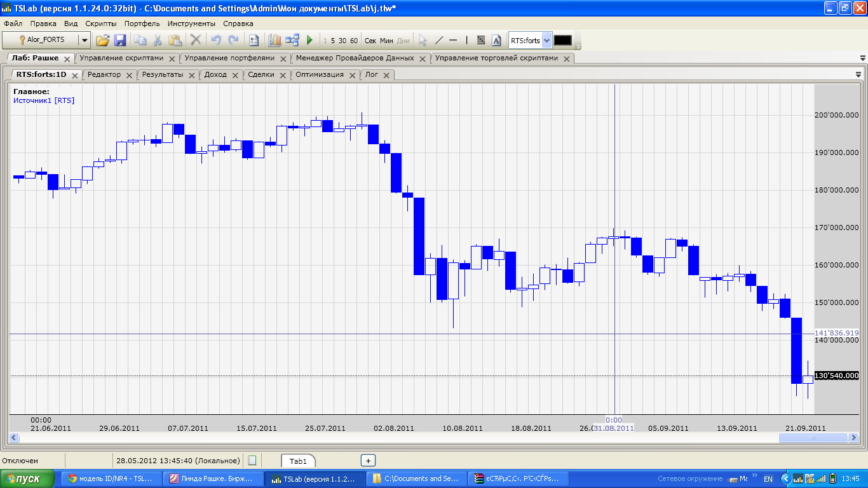Redo the last undone action
Viewport: 868px width, 488px height.
pyautogui.click(x=233, y=40)
